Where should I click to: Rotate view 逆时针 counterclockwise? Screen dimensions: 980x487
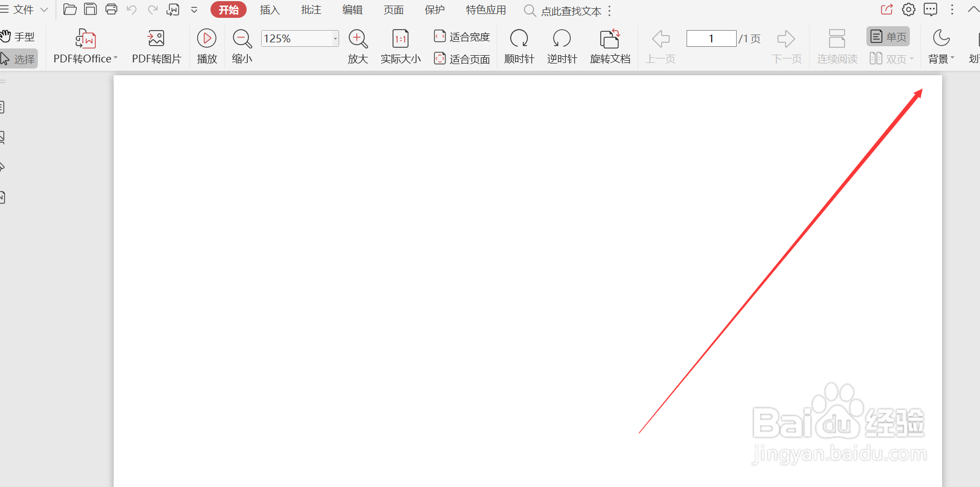[562, 47]
